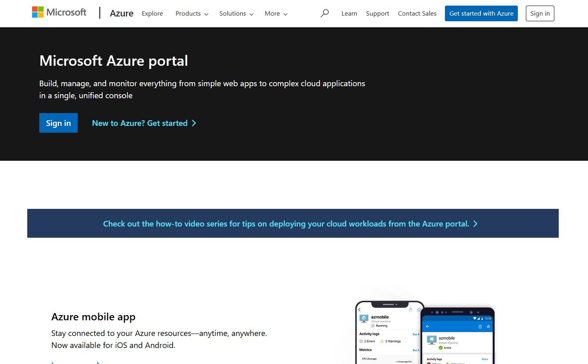Click the share icon on the iPhone mockup
Screen dimensions: 588x364
[410, 309]
